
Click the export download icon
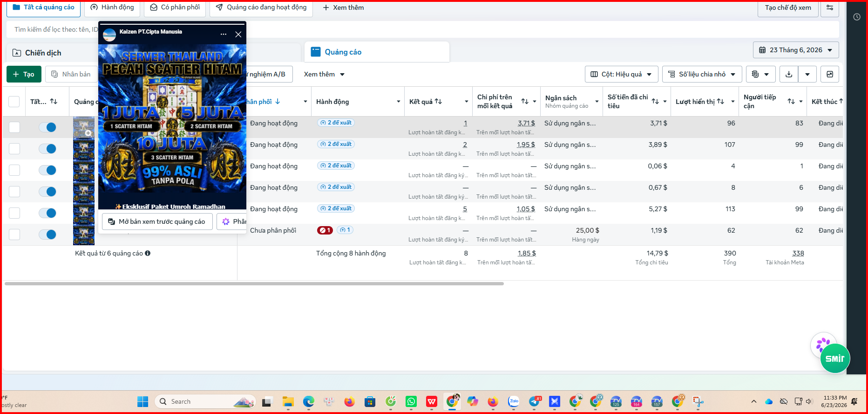pos(789,74)
